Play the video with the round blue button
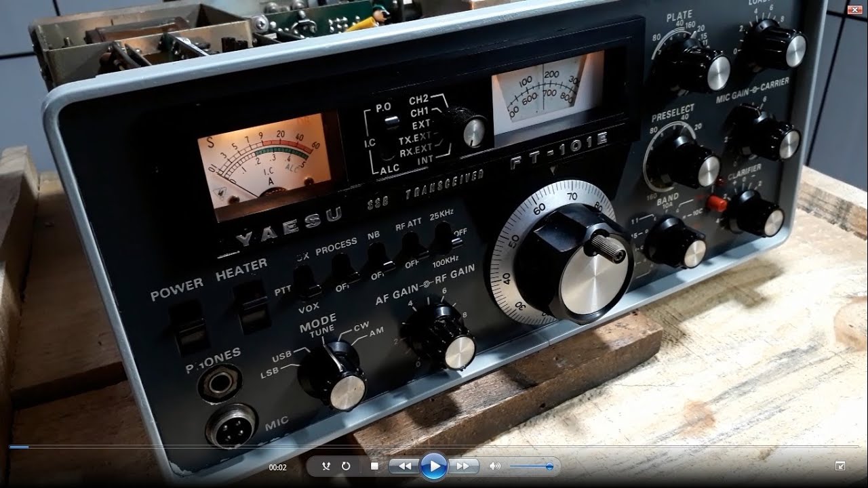 coord(433,466)
